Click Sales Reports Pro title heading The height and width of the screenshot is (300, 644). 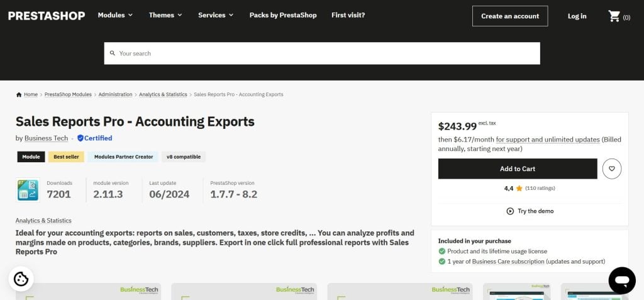click(x=135, y=121)
